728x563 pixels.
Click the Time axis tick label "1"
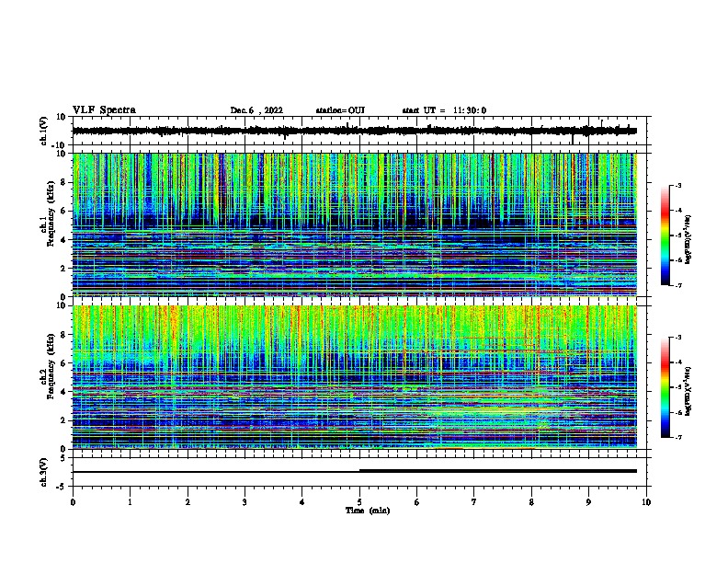(130, 502)
